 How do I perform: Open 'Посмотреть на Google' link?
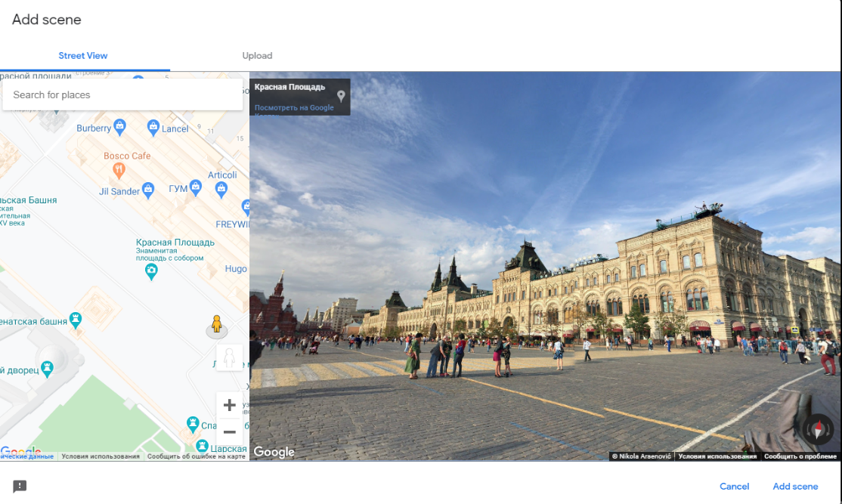point(294,108)
